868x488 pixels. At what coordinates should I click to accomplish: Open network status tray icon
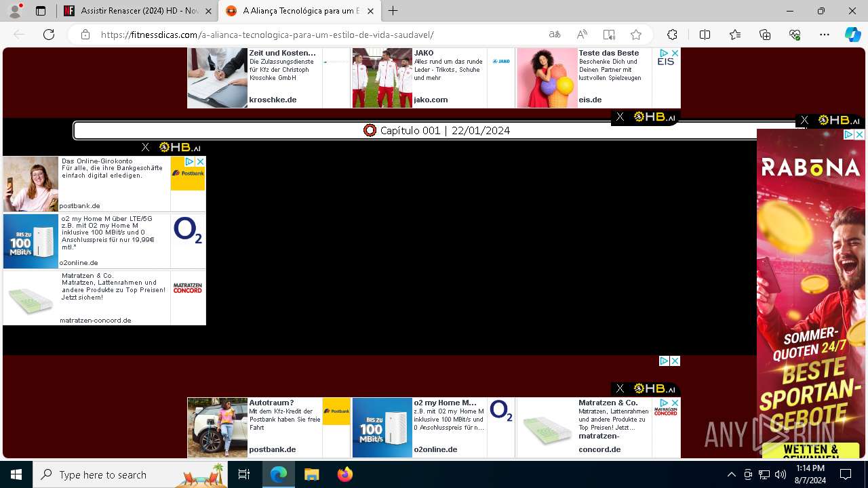[764, 474]
